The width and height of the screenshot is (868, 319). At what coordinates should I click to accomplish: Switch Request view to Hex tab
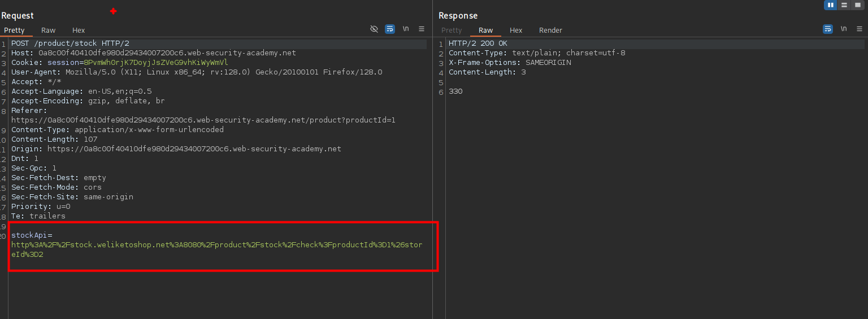point(79,30)
